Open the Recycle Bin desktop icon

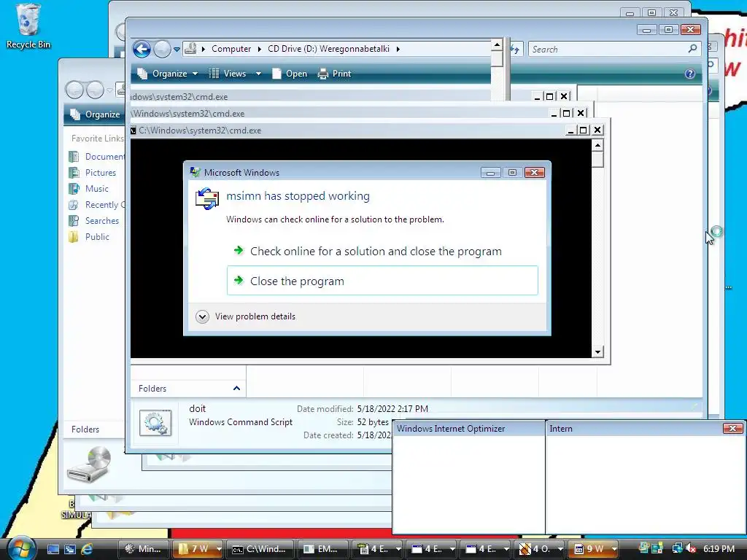[x=28, y=26]
